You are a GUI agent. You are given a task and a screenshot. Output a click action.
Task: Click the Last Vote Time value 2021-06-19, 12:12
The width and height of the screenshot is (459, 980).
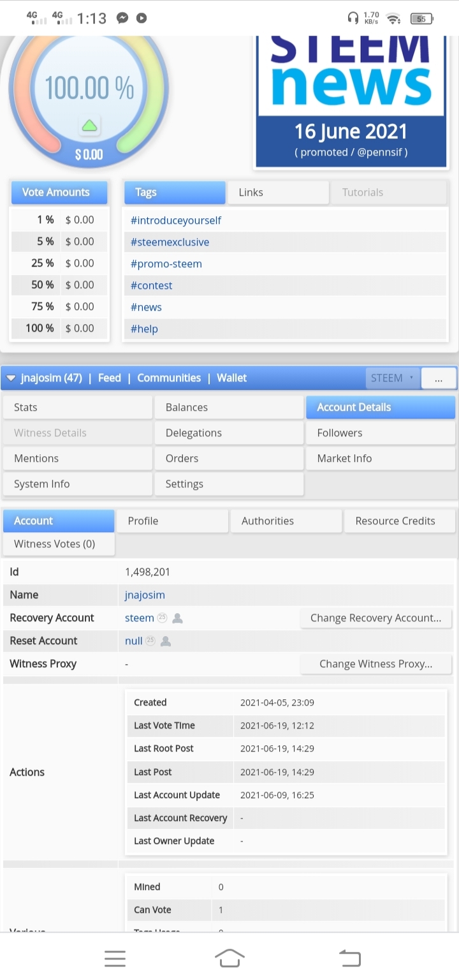pyautogui.click(x=277, y=725)
